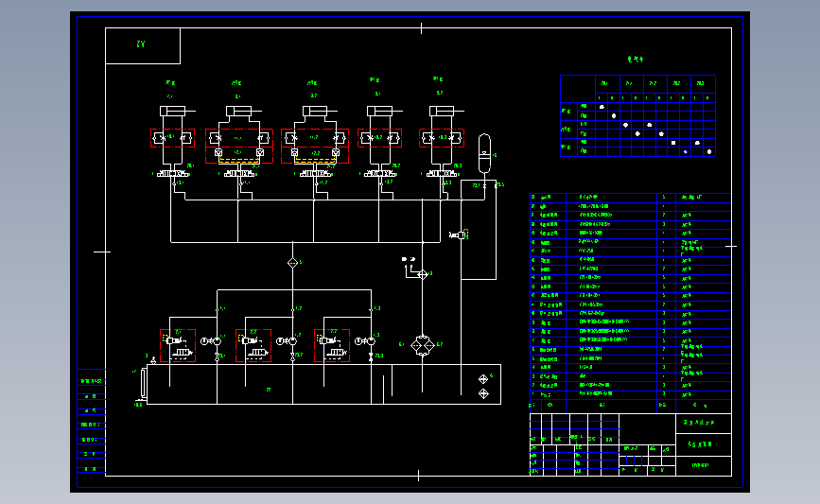Select the fourth cylinder symbol from the left
820x504 pixels.
(384, 111)
